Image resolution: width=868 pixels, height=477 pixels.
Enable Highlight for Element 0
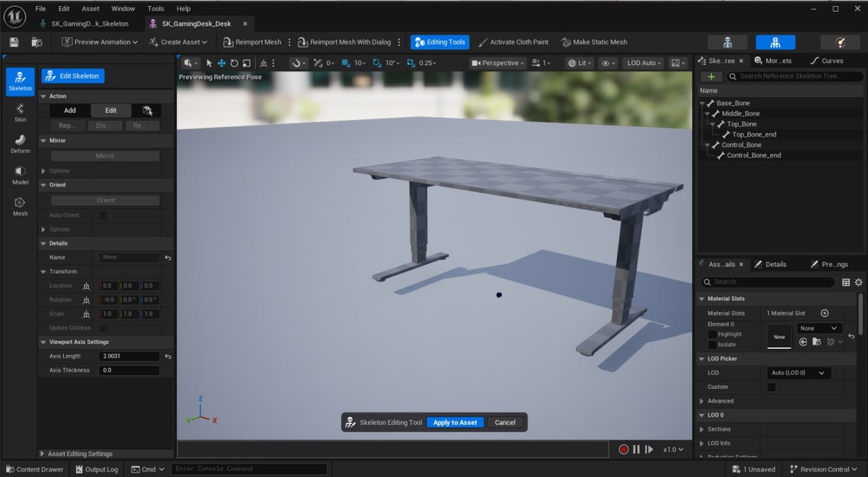point(712,335)
